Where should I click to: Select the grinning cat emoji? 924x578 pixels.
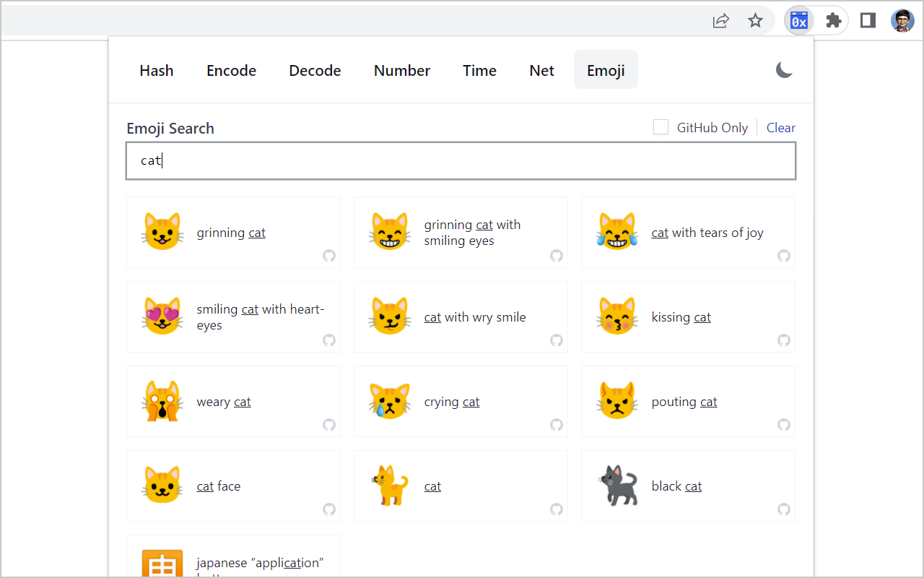pyautogui.click(x=162, y=232)
